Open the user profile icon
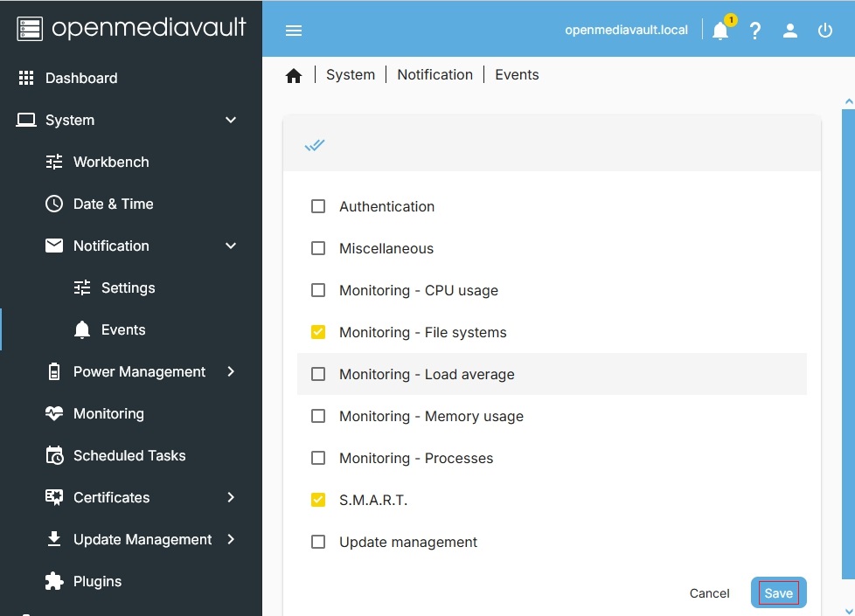 click(790, 31)
